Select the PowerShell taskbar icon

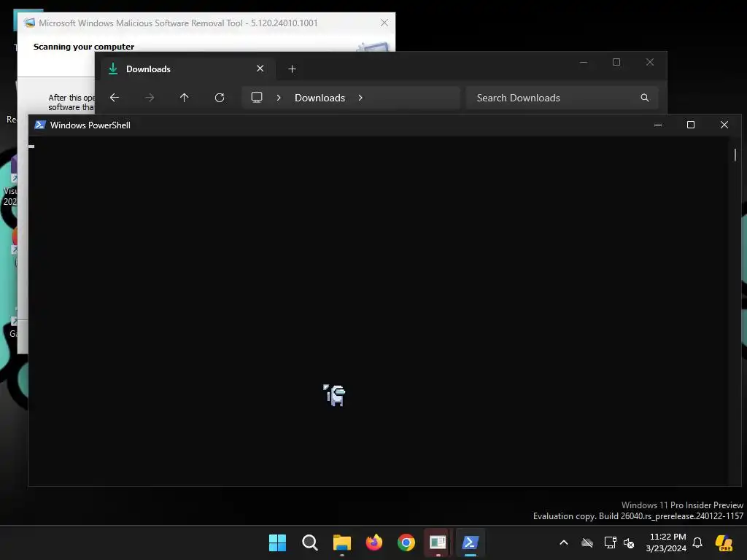click(x=471, y=542)
